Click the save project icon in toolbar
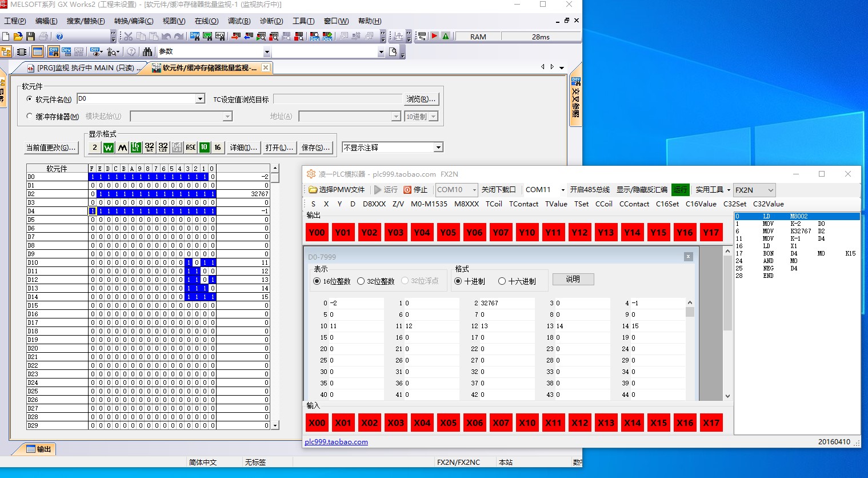This screenshot has width=868, height=478. (31, 37)
